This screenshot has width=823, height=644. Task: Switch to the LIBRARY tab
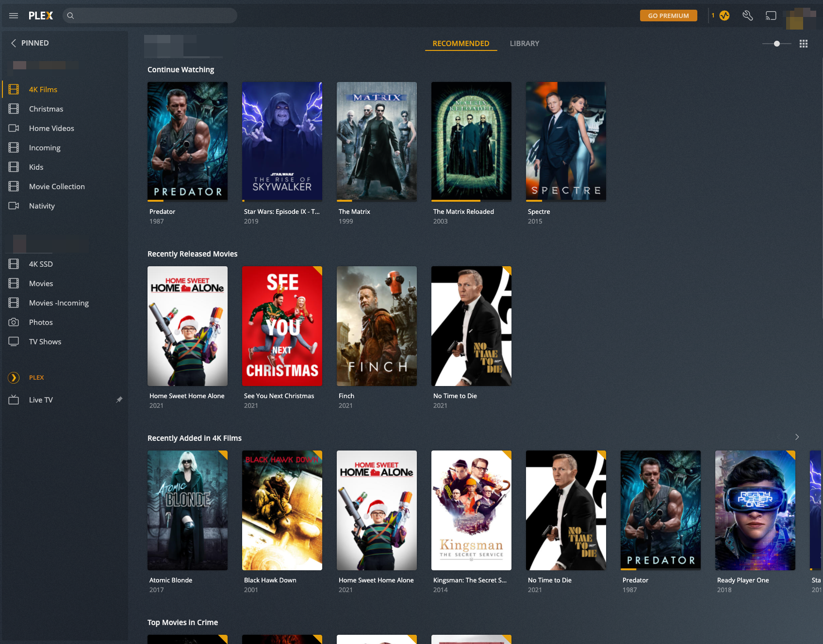525,44
